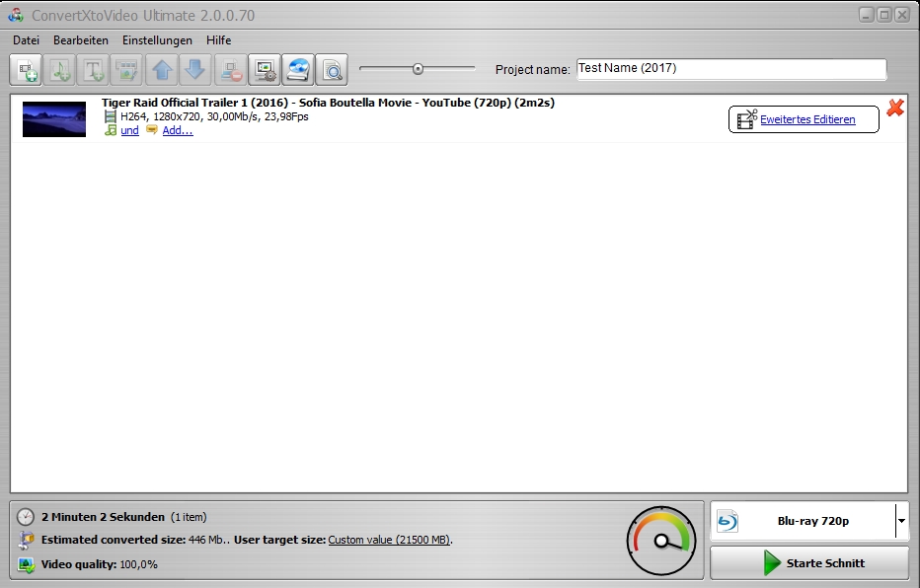Select the Tiger Raid video thumbnail
The image size is (920, 588).
[54, 119]
